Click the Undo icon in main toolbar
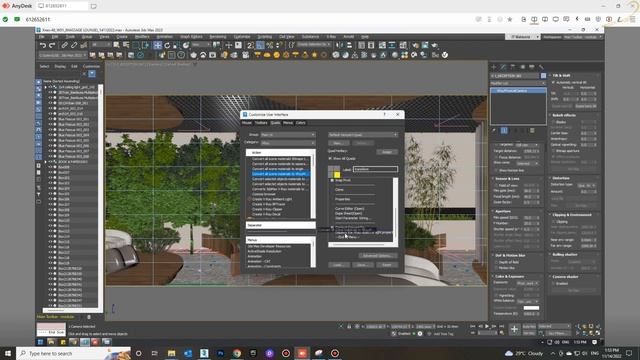Image resolution: width=640 pixels, height=360 pixels. point(43,45)
